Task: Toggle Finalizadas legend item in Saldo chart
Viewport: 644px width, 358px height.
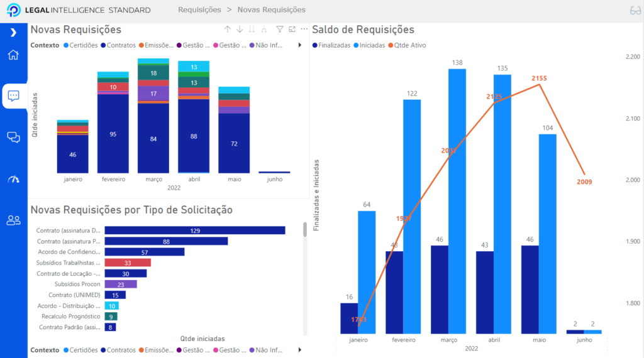Action: [331, 45]
